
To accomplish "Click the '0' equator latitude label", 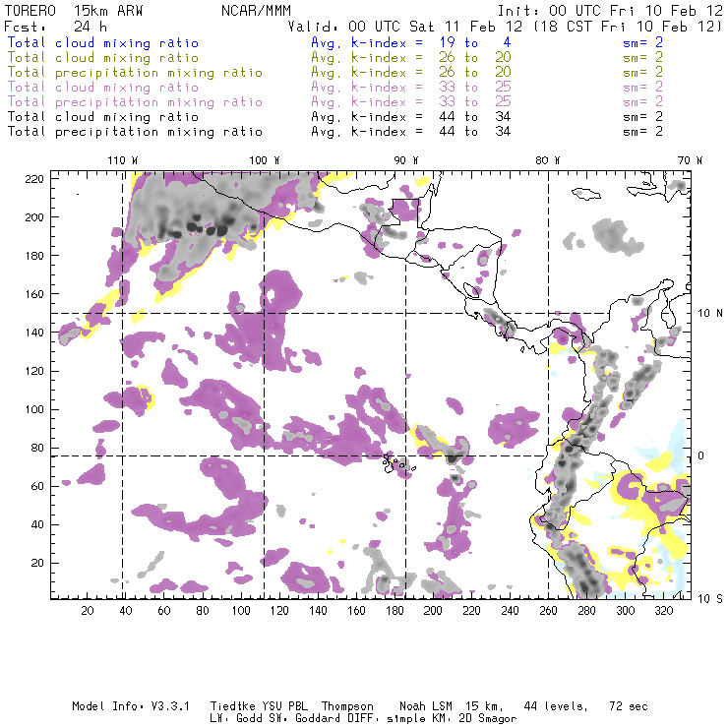I will [x=701, y=455].
